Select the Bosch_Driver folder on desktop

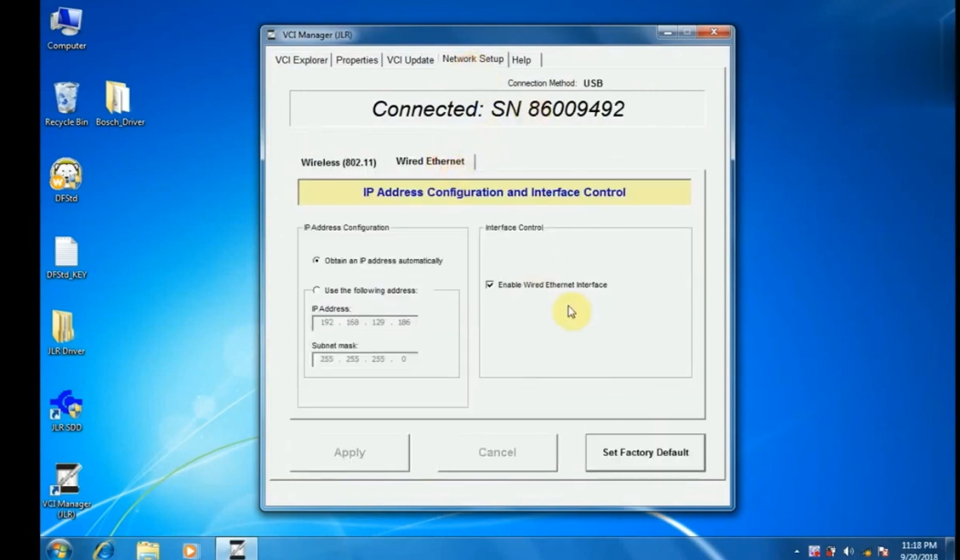pyautogui.click(x=120, y=104)
